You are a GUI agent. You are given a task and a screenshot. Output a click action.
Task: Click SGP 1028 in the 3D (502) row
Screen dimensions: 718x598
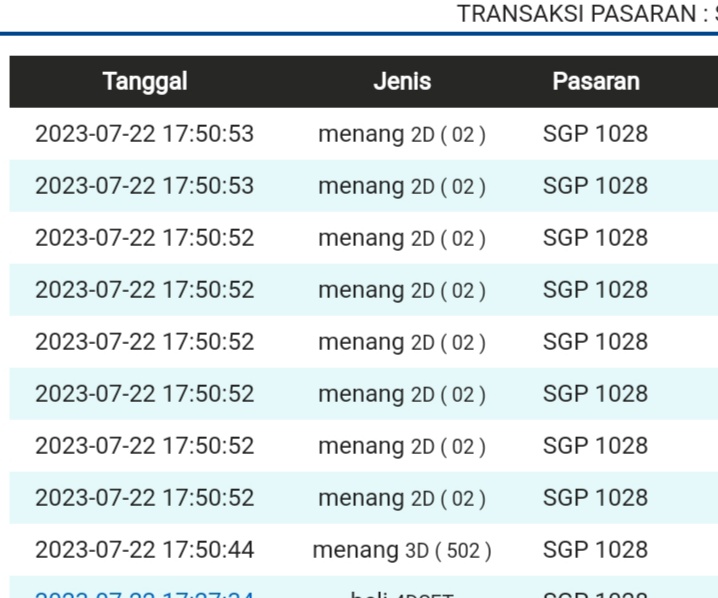[596, 550]
